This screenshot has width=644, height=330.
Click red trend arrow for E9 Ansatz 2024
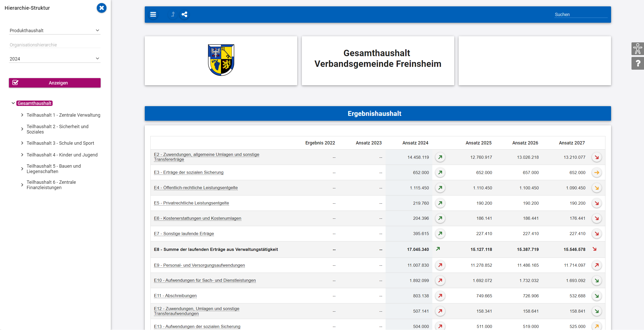[x=440, y=265]
